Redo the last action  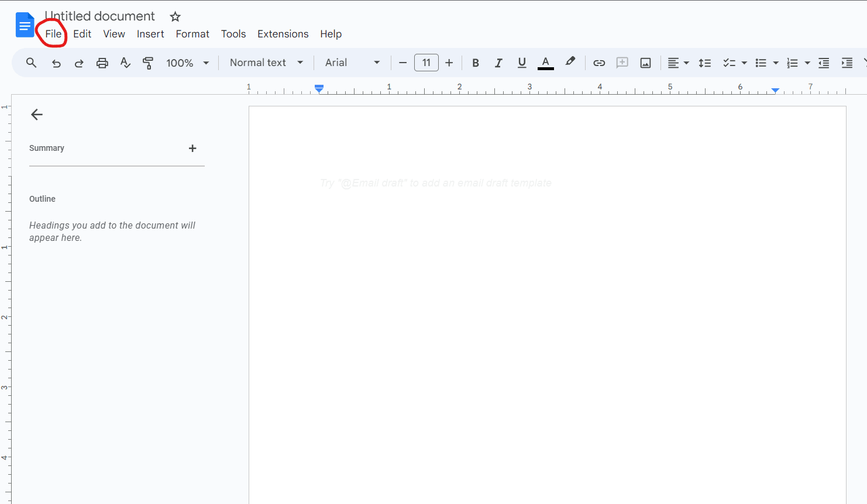click(79, 63)
